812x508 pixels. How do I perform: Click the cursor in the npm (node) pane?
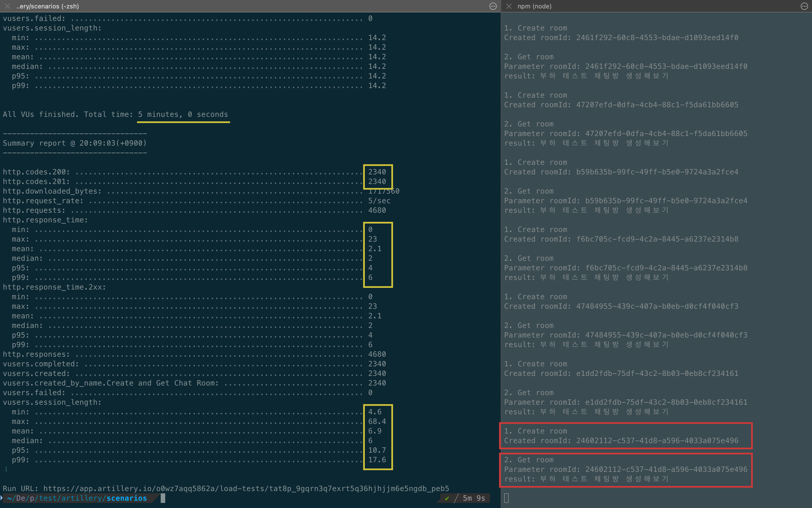(x=506, y=498)
